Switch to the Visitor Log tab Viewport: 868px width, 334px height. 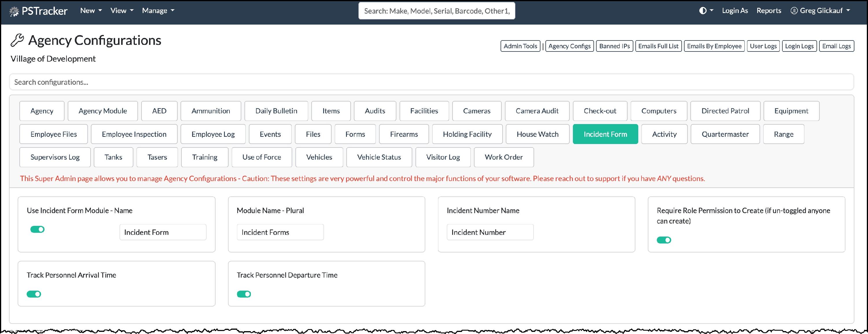[x=443, y=157]
